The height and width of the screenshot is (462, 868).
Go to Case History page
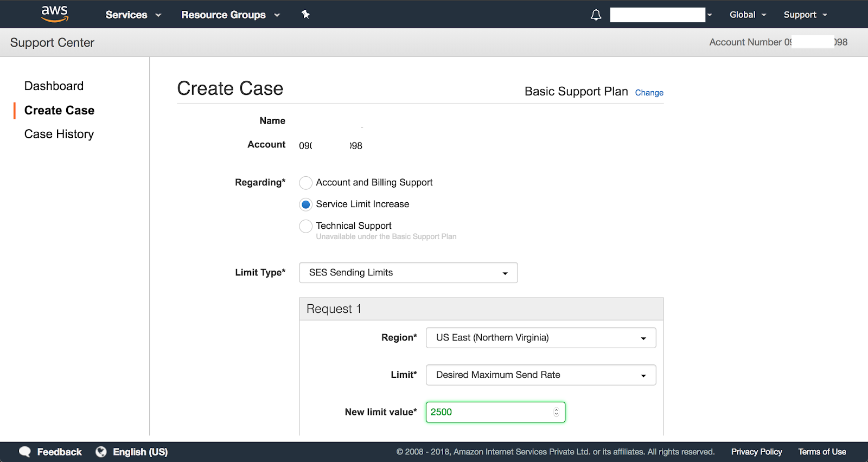click(x=59, y=134)
